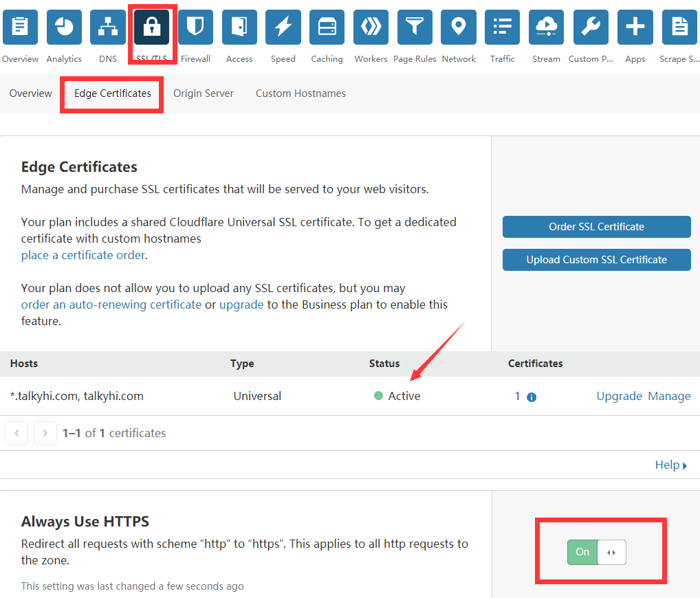Image resolution: width=700 pixels, height=598 pixels.
Task: Click the 'Status' column header
Action: (x=384, y=364)
